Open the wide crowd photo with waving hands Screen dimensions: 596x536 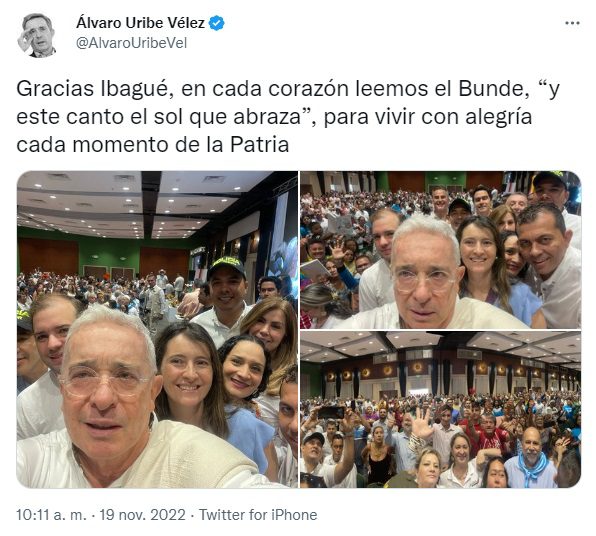coord(441,409)
